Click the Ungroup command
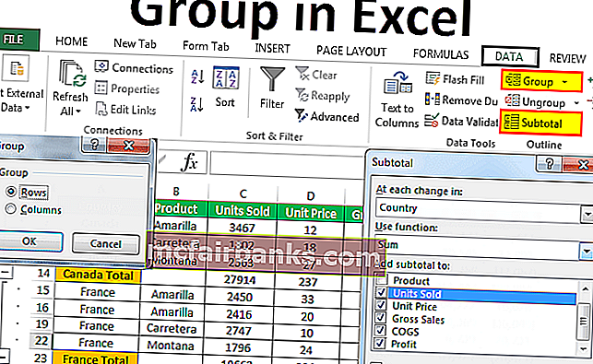This screenshot has width=593, height=364. [x=535, y=102]
